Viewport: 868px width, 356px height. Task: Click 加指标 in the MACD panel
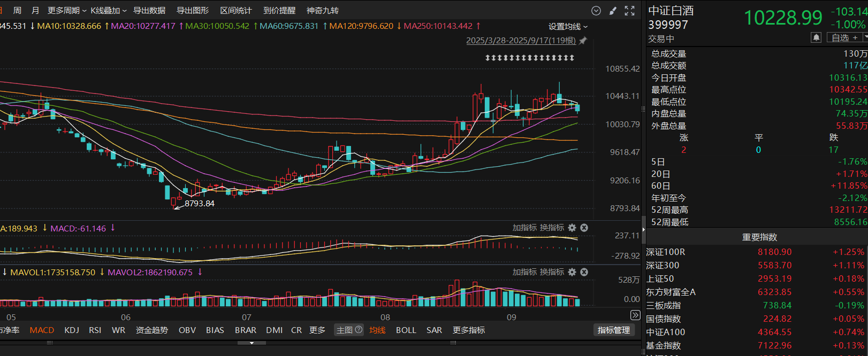coord(524,228)
